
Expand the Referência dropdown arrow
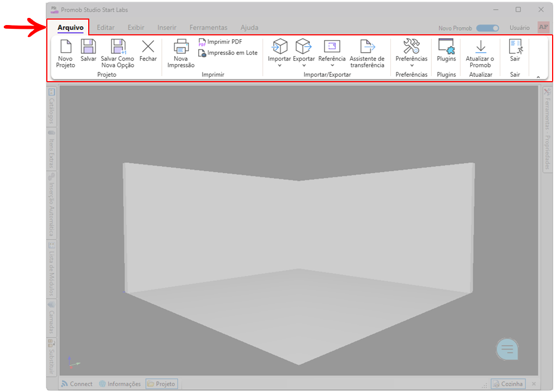(x=332, y=65)
